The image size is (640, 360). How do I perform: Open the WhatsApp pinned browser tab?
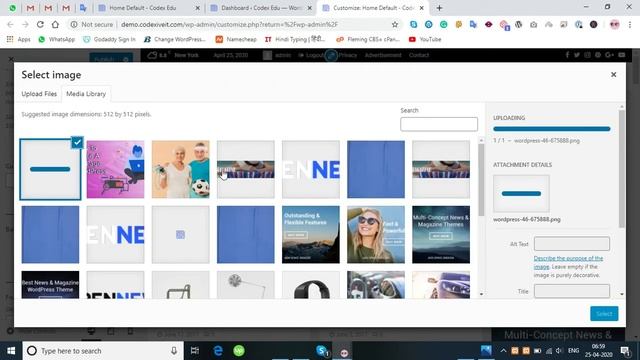click(12, 8)
